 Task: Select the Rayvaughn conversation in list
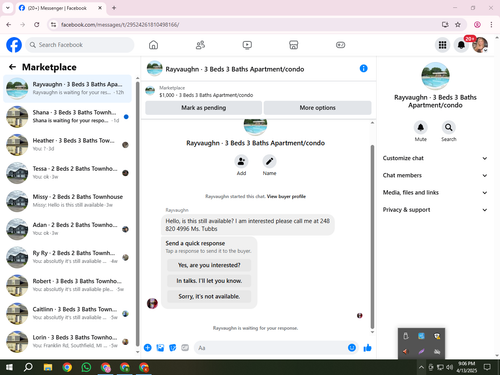point(68,89)
